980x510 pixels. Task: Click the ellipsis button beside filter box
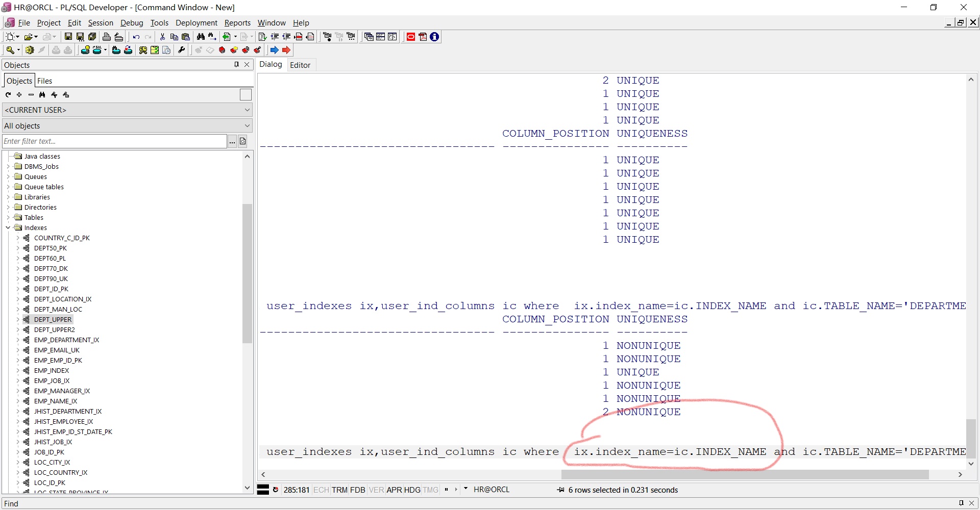coord(232,141)
